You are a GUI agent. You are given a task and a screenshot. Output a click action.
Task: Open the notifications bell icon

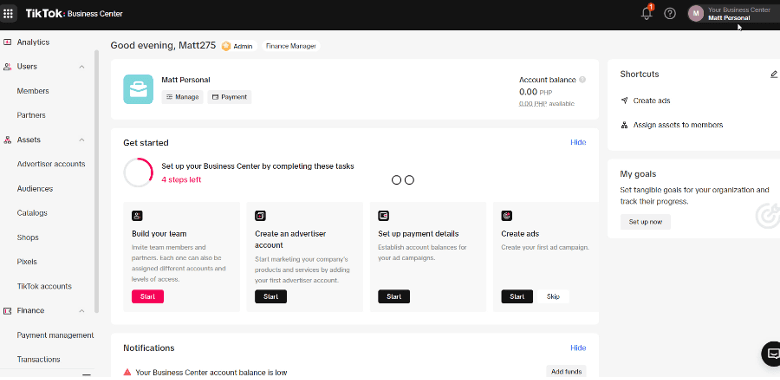tap(647, 13)
